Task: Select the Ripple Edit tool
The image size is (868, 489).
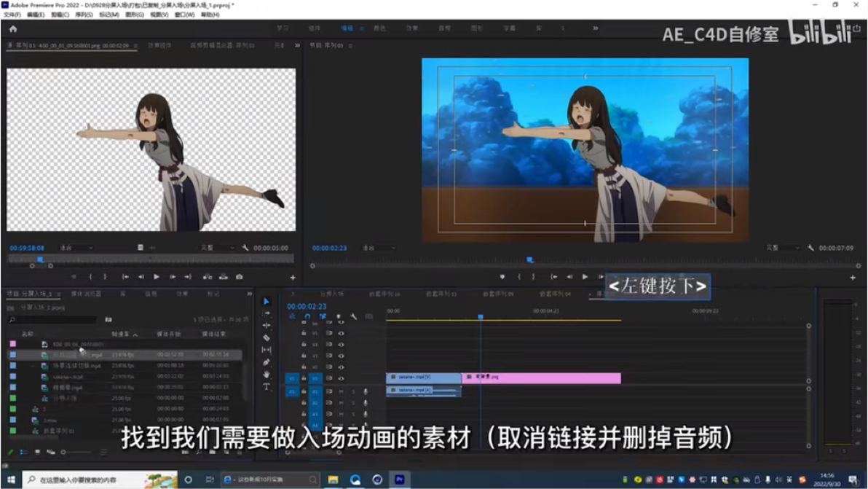Action: click(267, 325)
